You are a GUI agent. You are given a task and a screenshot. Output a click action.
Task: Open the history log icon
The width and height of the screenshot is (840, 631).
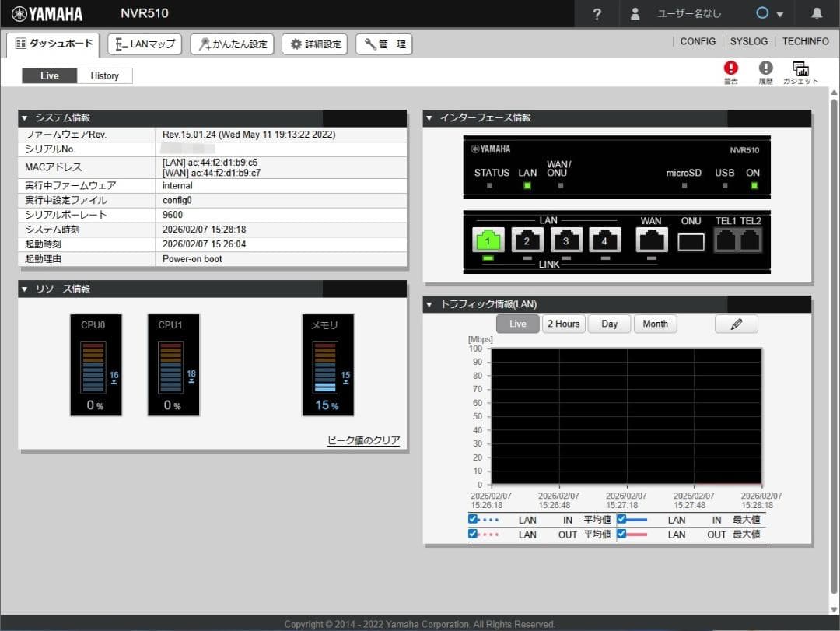tap(765, 68)
